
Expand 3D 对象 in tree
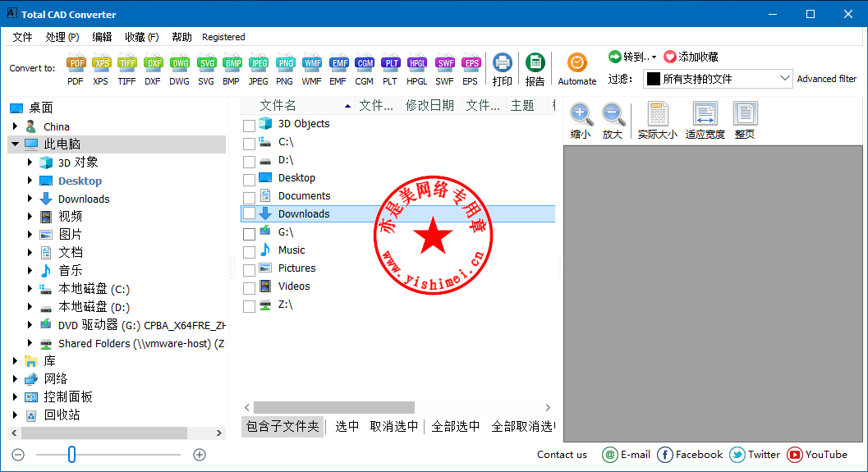(x=30, y=163)
